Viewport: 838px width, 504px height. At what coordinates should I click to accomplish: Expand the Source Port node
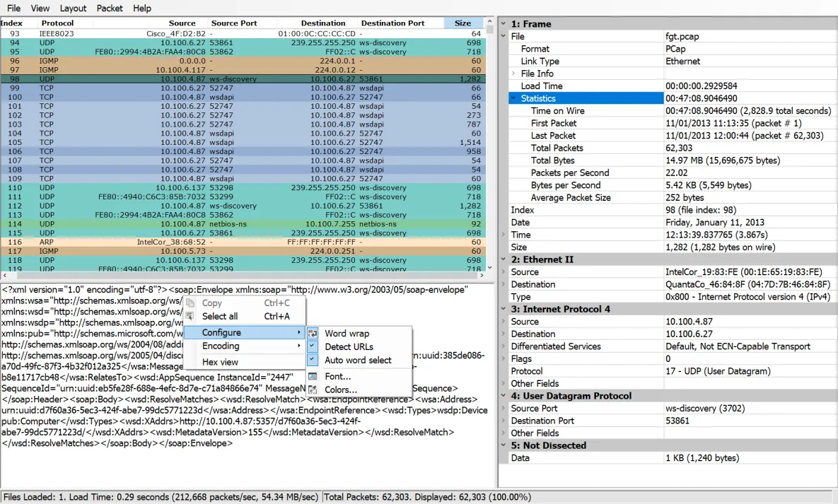(504, 408)
